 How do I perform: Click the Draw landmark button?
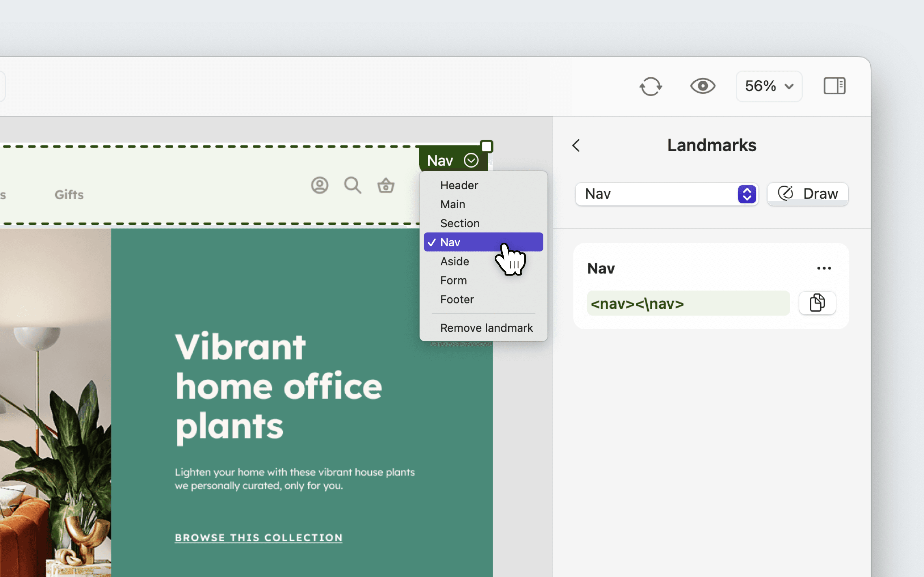point(808,194)
